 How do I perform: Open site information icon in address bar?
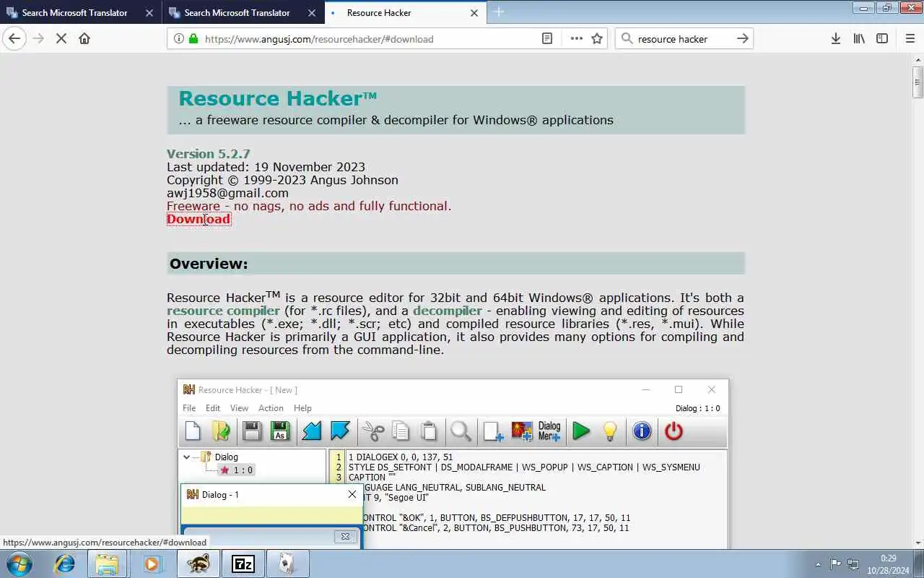178,39
